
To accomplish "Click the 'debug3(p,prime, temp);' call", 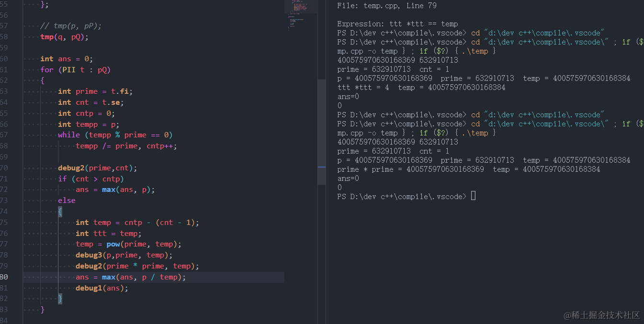I will [x=124, y=255].
